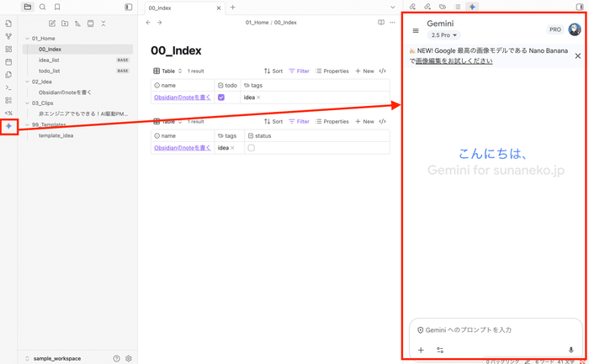Image resolution: width=589 pixels, height=364 pixels.
Task: Click the checklist ribbon icon
Action: [8, 100]
